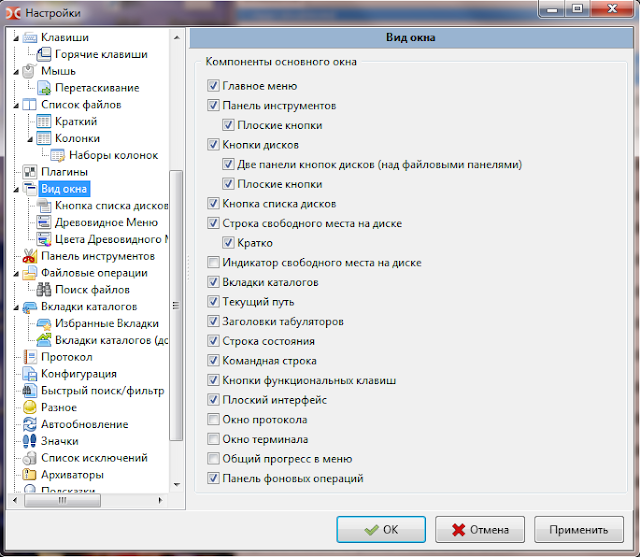Enable Общий прогресс в меню checkbox
Viewport: 640px width, 557px height.
213,458
